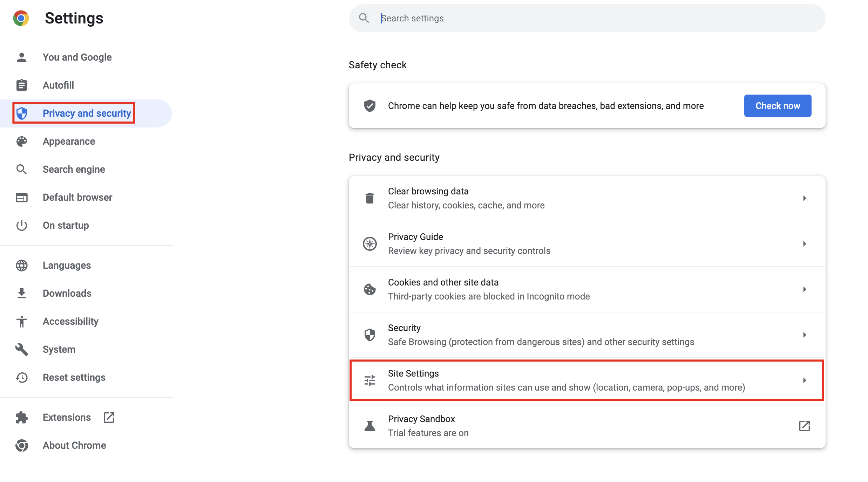Click the Accessibility person icon

coord(21,321)
